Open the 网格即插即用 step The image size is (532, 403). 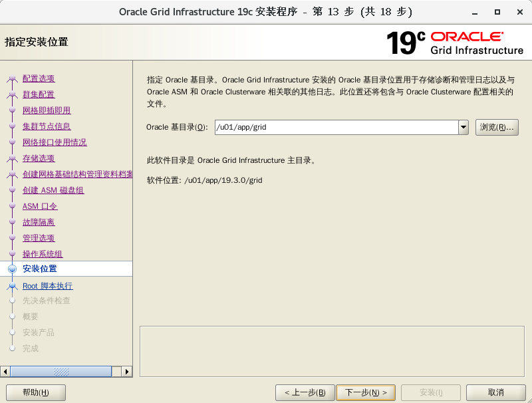tap(47, 110)
